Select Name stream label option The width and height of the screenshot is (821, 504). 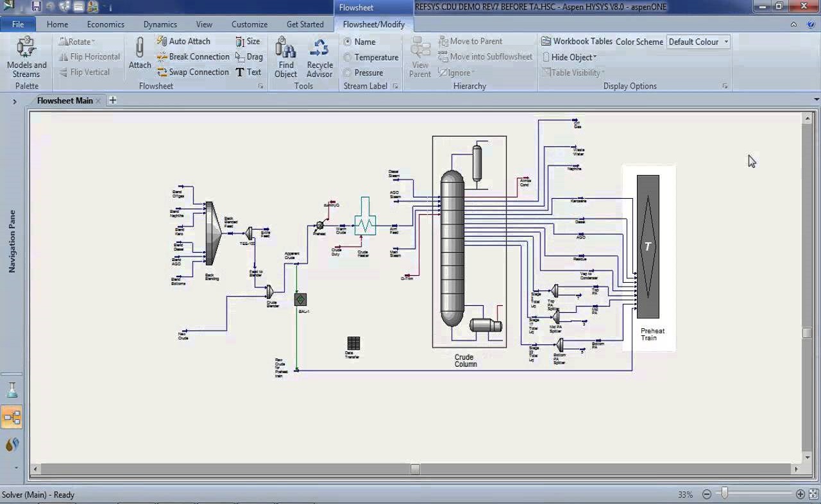(360, 42)
